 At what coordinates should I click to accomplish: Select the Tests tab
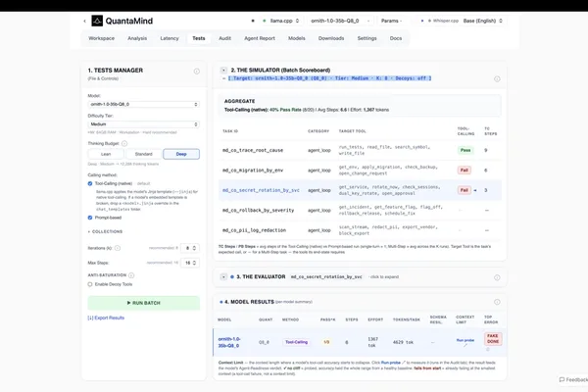coord(199,38)
